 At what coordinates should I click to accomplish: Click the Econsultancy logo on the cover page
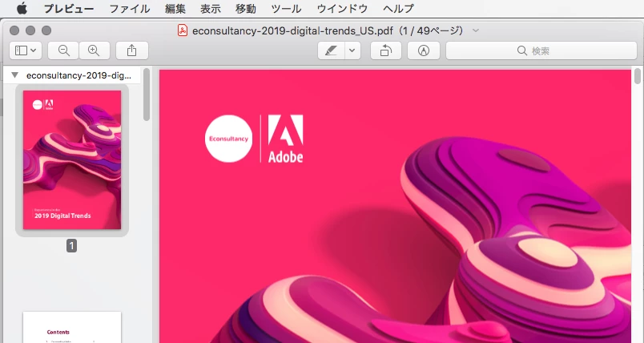[229, 139]
